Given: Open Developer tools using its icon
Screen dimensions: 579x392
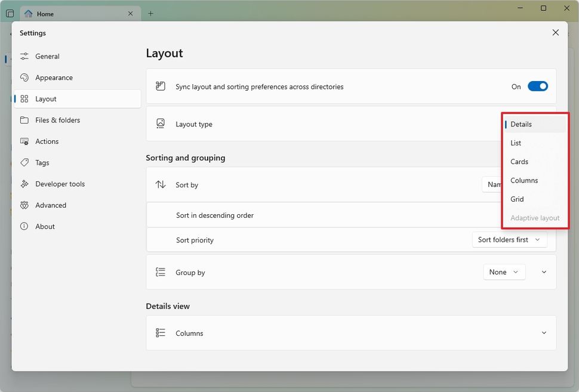Looking at the screenshot, I should pyautogui.click(x=24, y=184).
